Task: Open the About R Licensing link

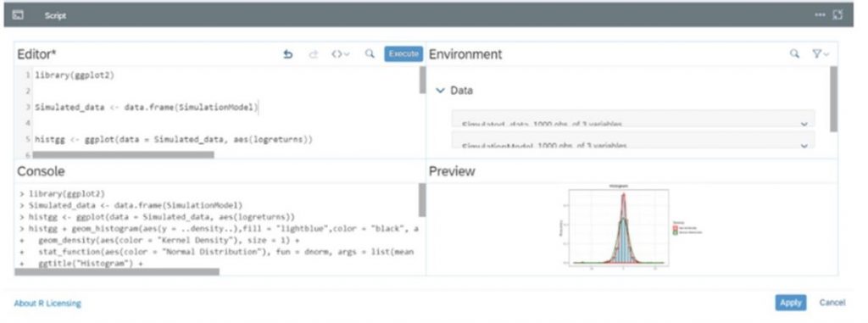Action: [x=47, y=303]
